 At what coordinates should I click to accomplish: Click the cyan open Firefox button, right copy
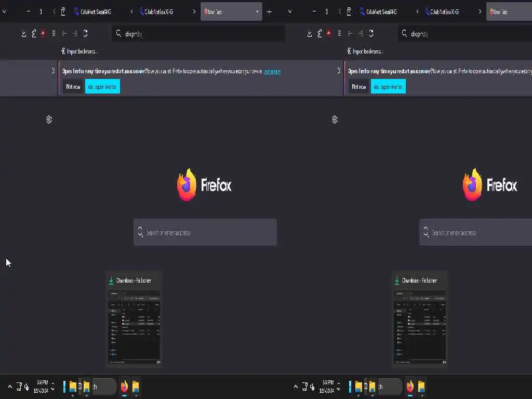click(388, 87)
